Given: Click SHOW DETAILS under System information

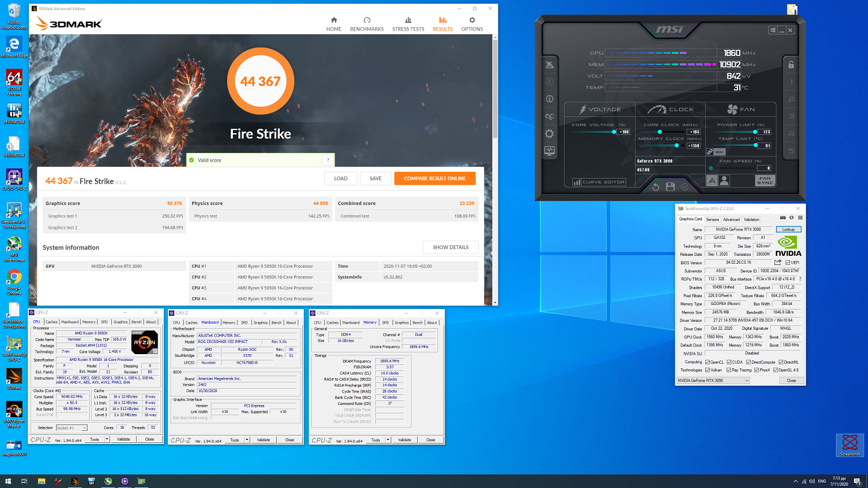Looking at the screenshot, I should click(x=450, y=247).
